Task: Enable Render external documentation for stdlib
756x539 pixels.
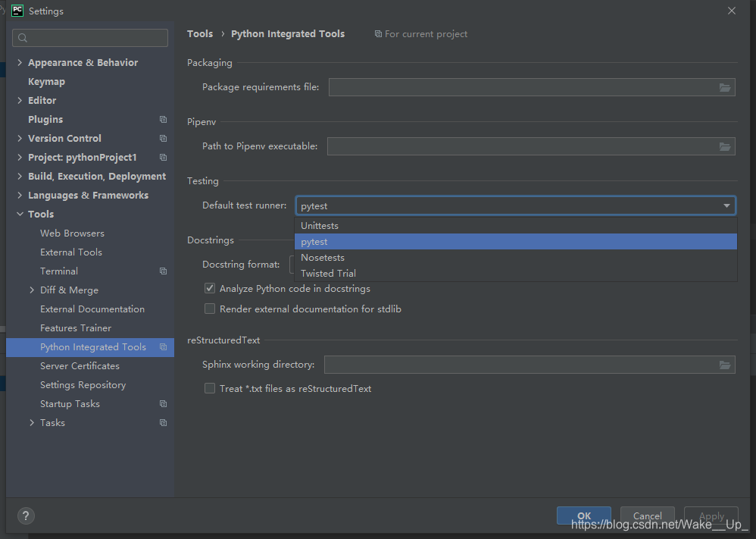Action: tap(210, 309)
